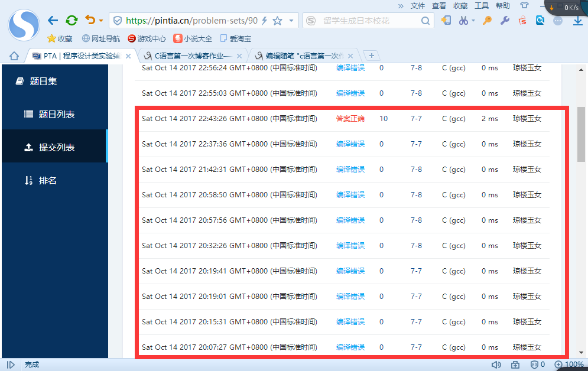Click the chat bubble more-extensions icon
Image resolution: width=588 pixels, height=371 pixels.
point(558,21)
